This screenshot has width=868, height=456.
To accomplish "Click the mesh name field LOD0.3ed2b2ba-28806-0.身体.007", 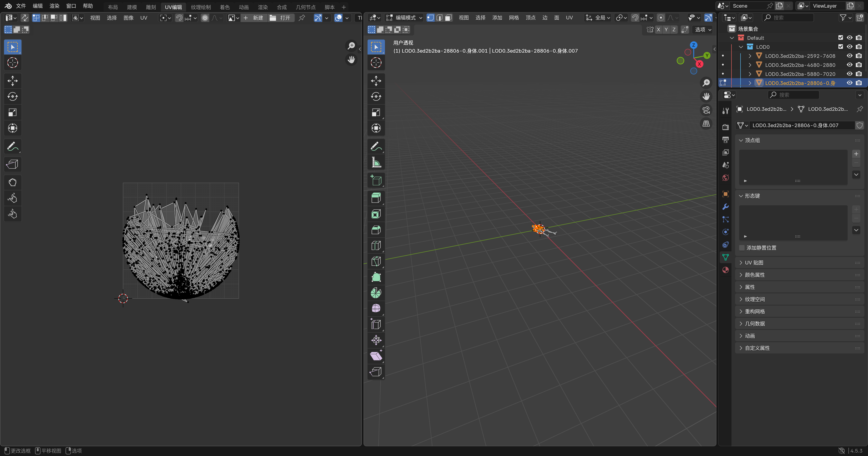I will (x=802, y=125).
